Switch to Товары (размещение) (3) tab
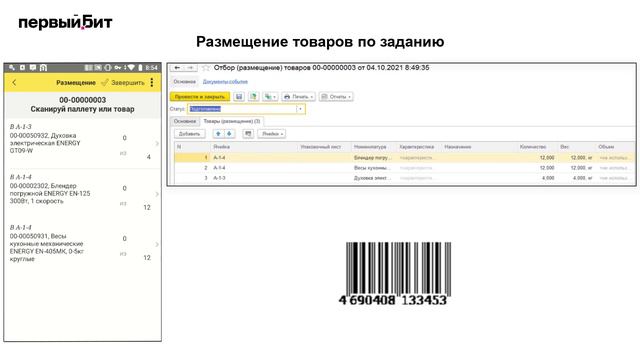The height and width of the screenshot is (360, 640). (x=232, y=121)
